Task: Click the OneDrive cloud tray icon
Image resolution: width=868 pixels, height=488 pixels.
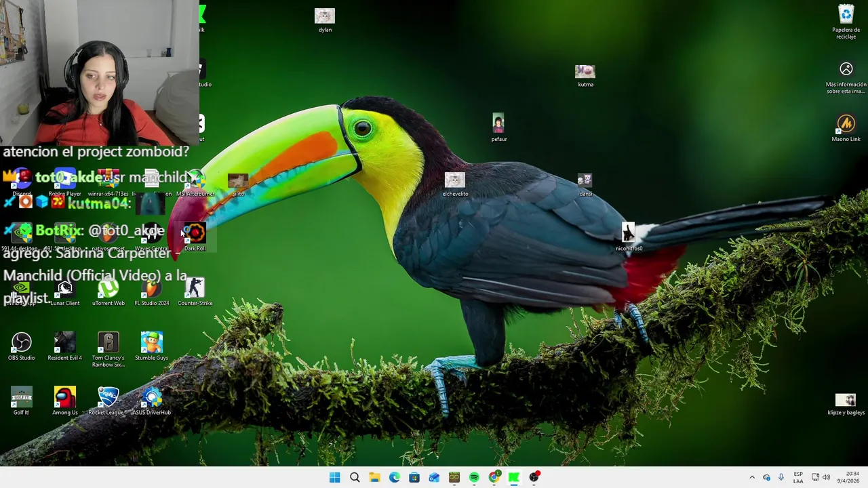Action: pyautogui.click(x=766, y=477)
